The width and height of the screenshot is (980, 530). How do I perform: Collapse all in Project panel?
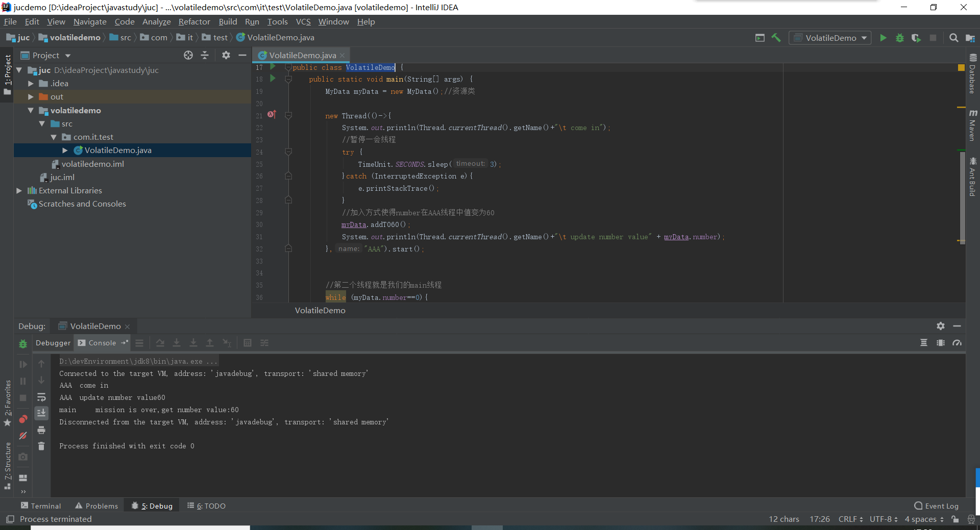click(x=205, y=55)
